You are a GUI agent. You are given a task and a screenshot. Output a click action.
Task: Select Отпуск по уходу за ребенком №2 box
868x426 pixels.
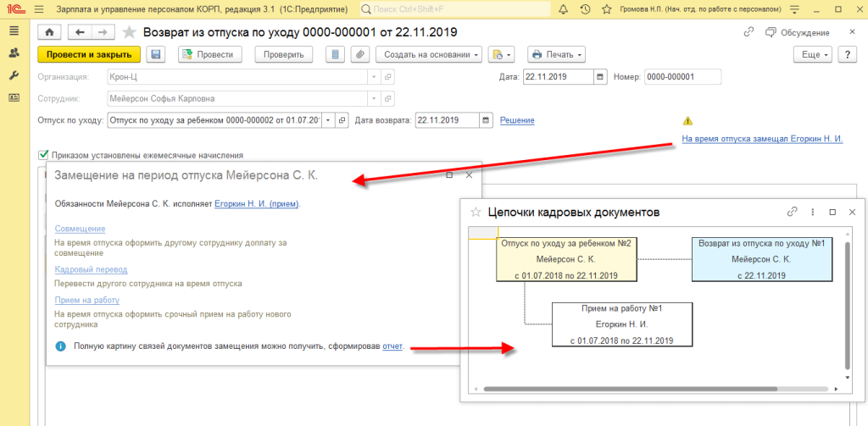(565, 259)
